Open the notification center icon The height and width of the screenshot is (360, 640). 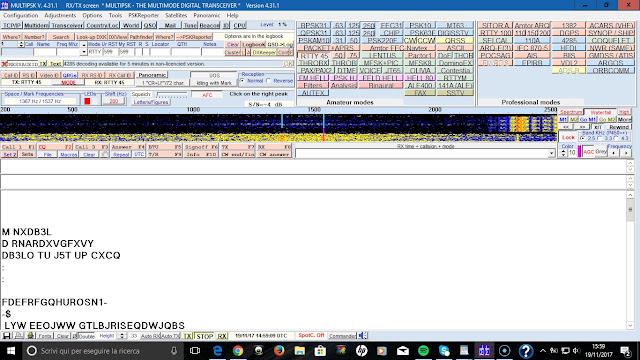coord(626,351)
